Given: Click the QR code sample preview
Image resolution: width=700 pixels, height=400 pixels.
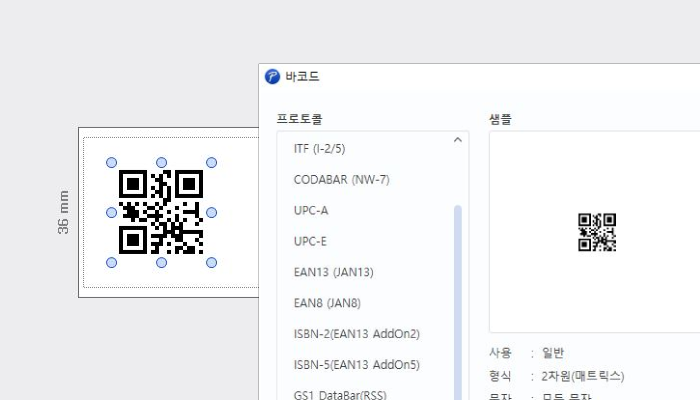Looking at the screenshot, I should pyautogui.click(x=597, y=232).
